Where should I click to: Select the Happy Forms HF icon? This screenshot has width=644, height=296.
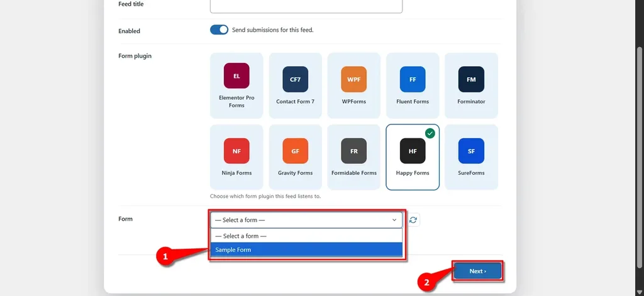click(413, 151)
